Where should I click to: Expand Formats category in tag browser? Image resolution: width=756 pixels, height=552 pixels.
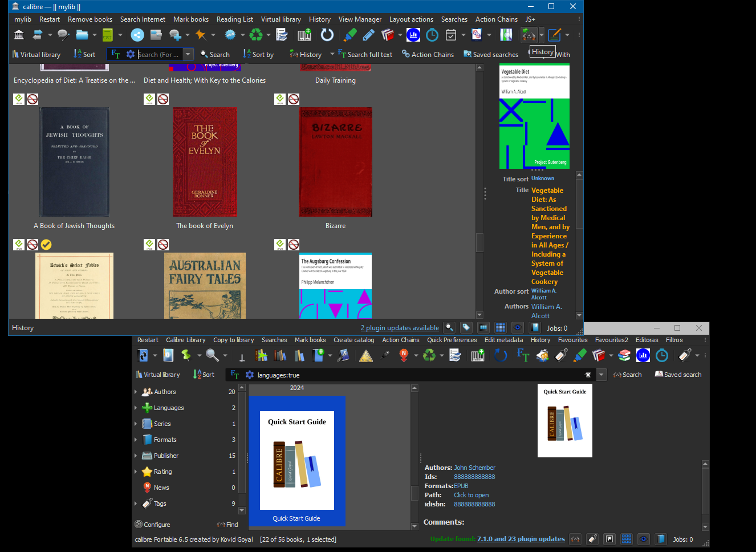[x=136, y=440]
